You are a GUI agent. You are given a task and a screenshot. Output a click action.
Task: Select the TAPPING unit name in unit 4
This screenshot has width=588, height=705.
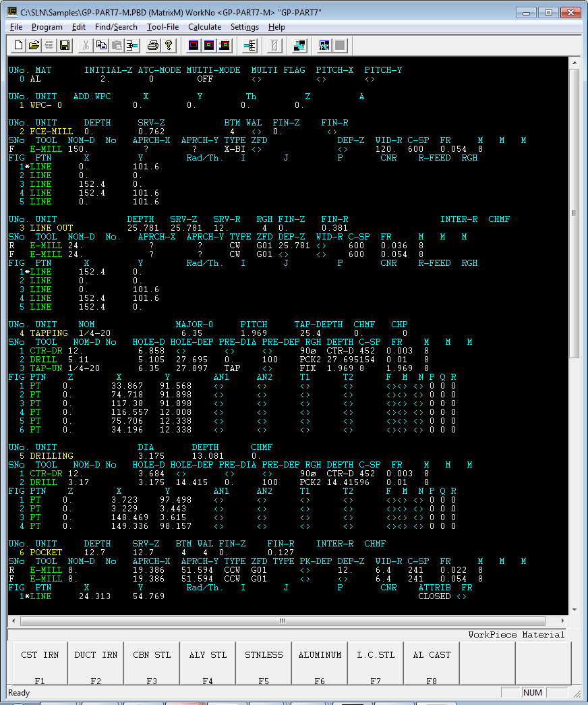tap(49, 333)
